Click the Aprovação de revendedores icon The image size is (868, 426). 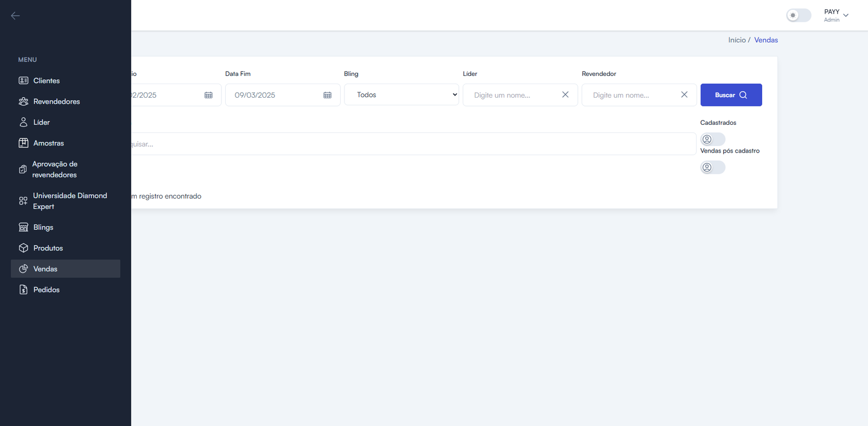point(23,169)
